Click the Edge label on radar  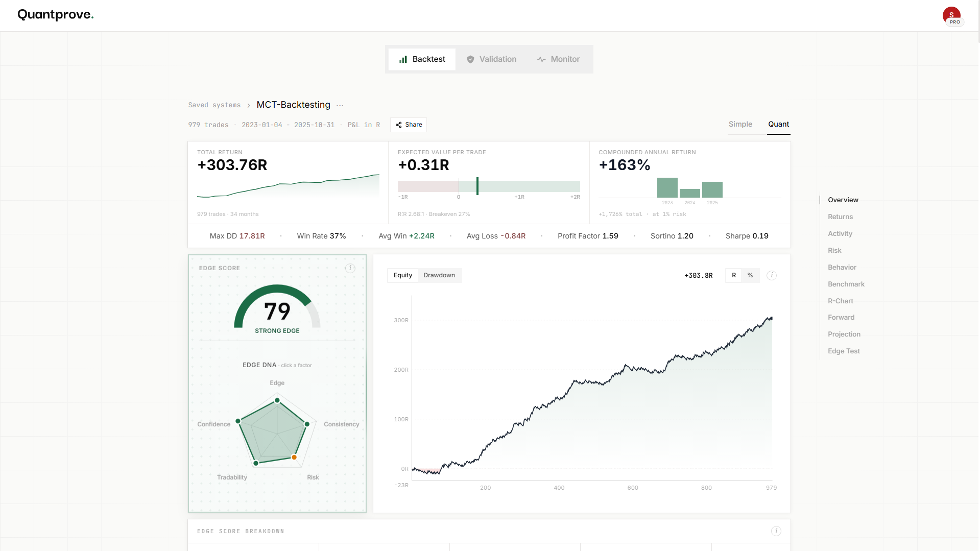(277, 383)
